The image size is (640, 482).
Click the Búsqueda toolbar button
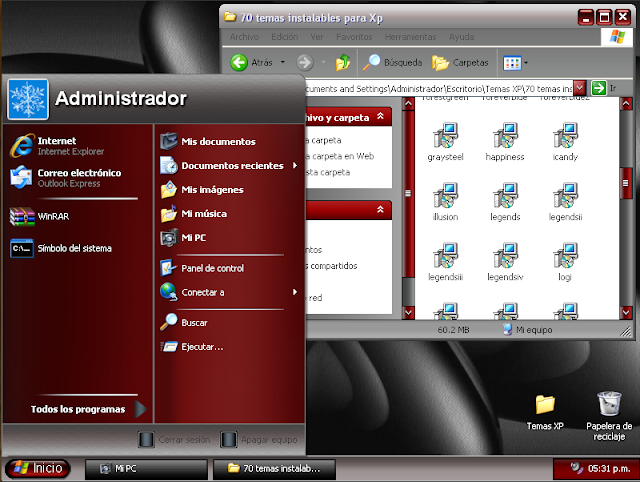tap(392, 62)
